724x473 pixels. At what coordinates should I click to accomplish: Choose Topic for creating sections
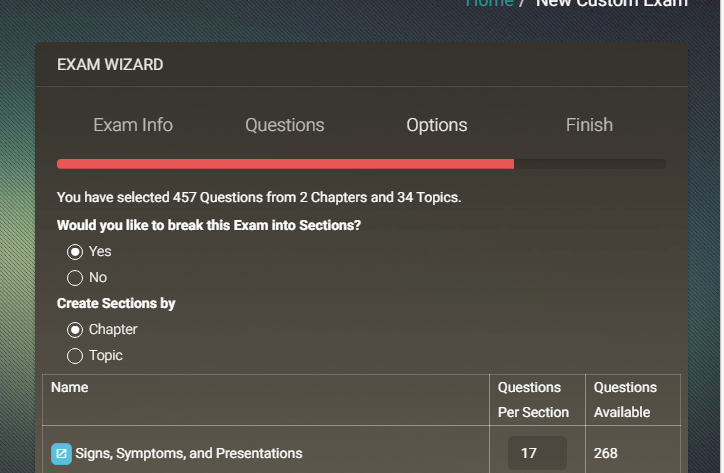click(x=75, y=356)
